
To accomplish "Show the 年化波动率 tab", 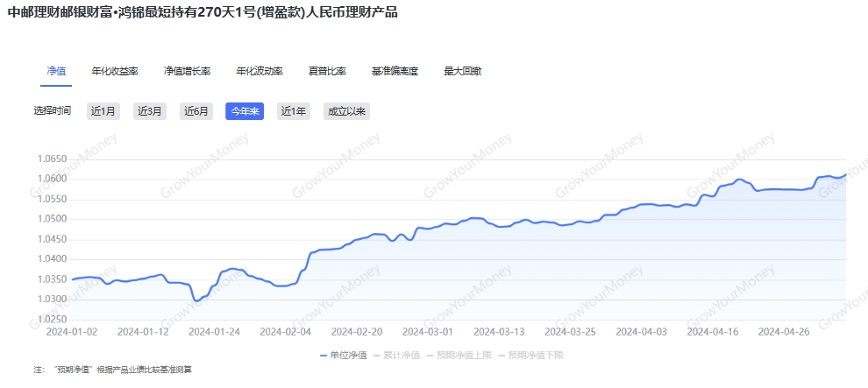I will coord(260,71).
